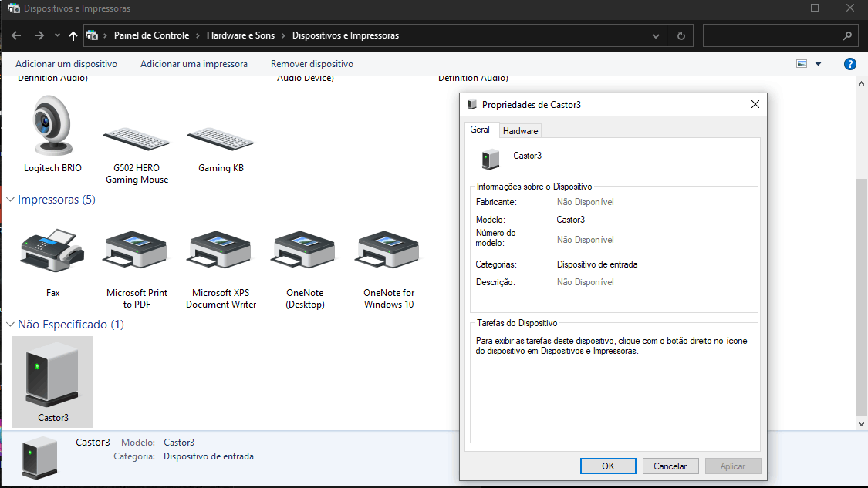This screenshot has height=488, width=868.
Task: Click the Cancelar button
Action: pyautogui.click(x=670, y=466)
